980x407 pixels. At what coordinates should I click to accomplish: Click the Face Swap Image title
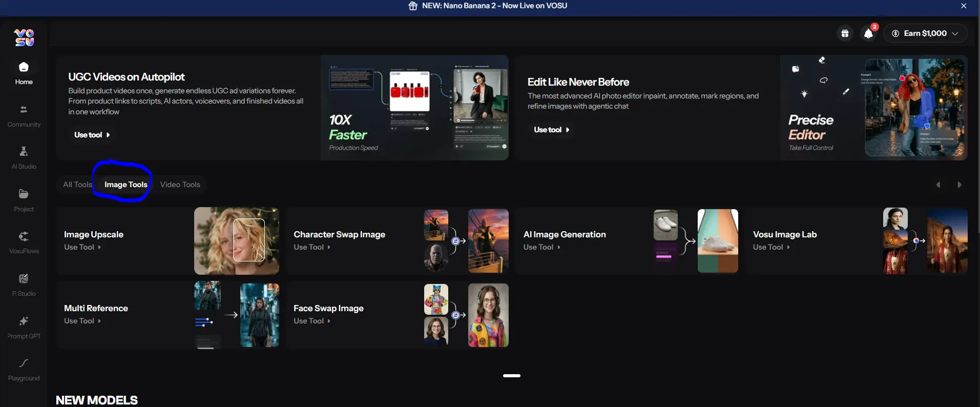(x=328, y=308)
